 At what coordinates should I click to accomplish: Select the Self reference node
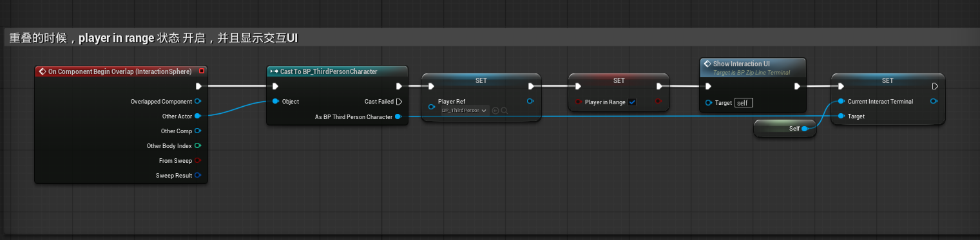click(785, 129)
